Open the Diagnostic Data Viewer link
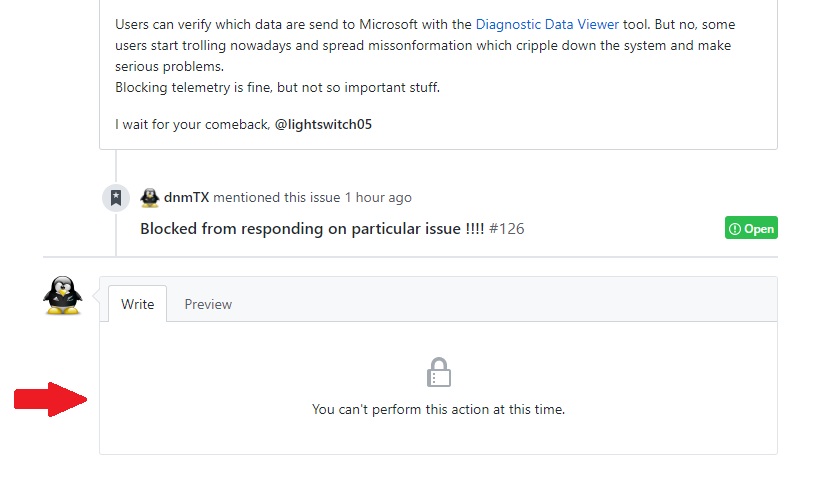The width and height of the screenshot is (821, 482). click(547, 25)
